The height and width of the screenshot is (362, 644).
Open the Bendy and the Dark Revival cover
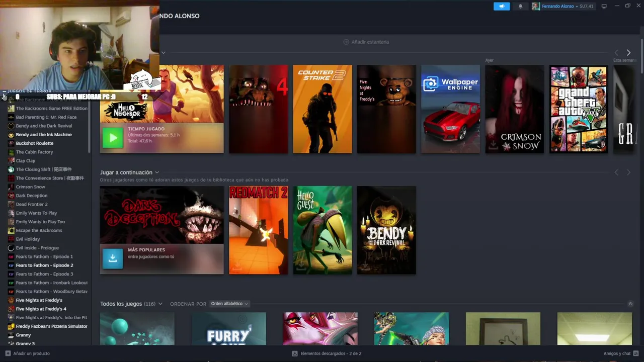[x=386, y=230]
